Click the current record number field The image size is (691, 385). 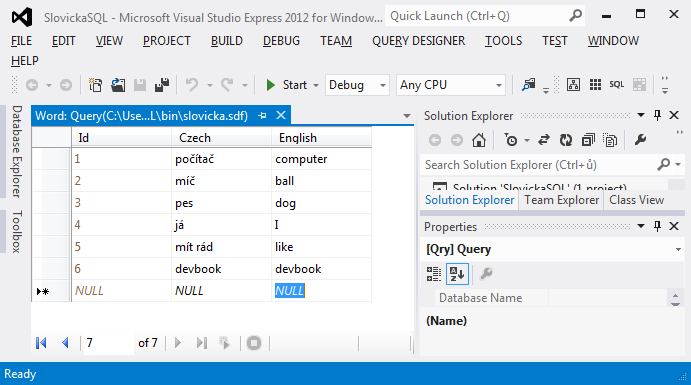pyautogui.click(x=108, y=343)
